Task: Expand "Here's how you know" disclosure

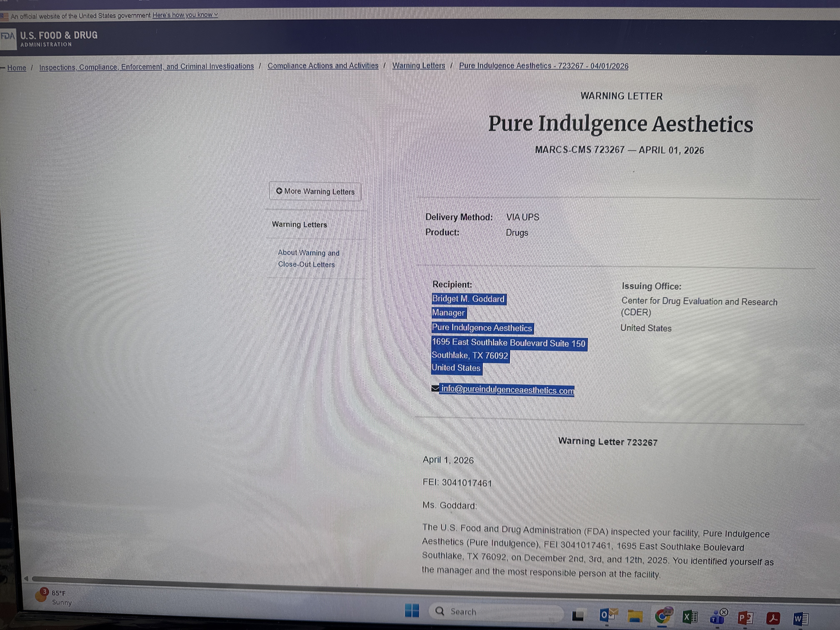Action: pyautogui.click(x=185, y=15)
